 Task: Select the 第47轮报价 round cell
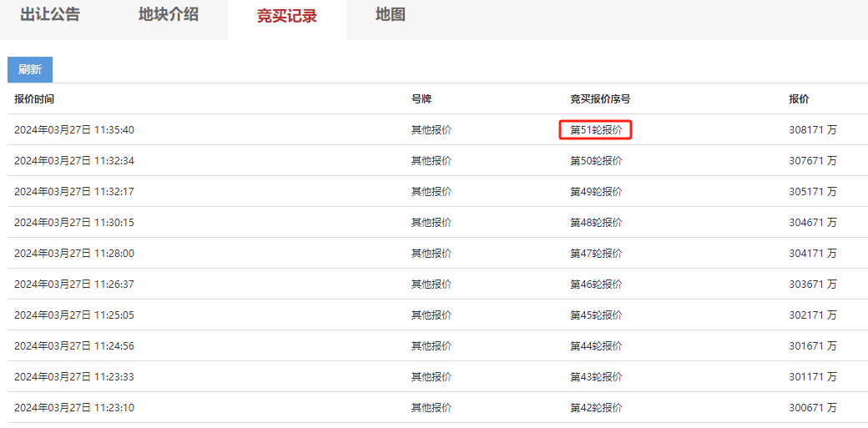596,254
